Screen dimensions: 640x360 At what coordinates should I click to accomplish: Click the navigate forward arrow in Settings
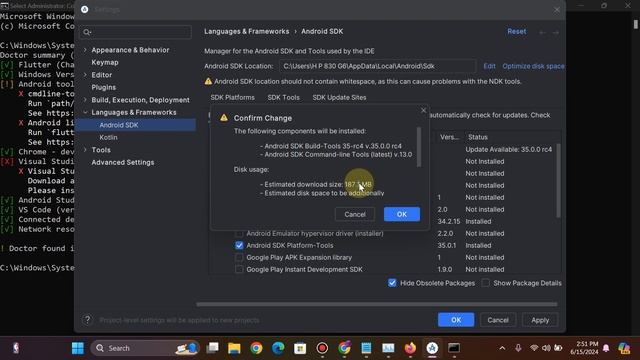pos(556,32)
